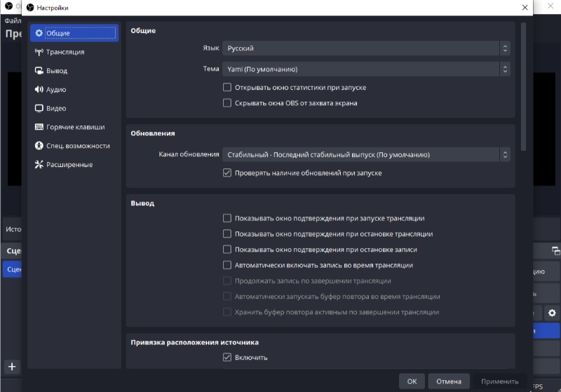The image size is (561, 392).
Task: Click the Обновления section heading
Action: tap(153, 133)
